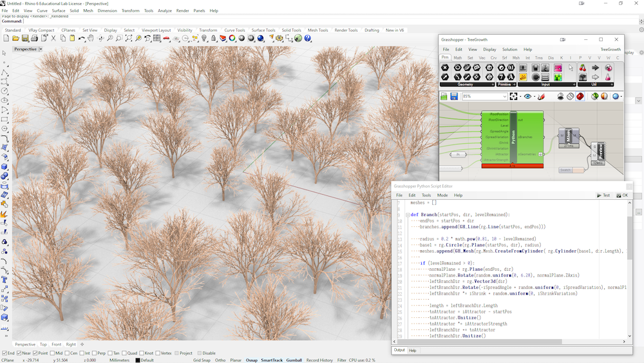Click the gradient component icon in Input

(x=558, y=68)
